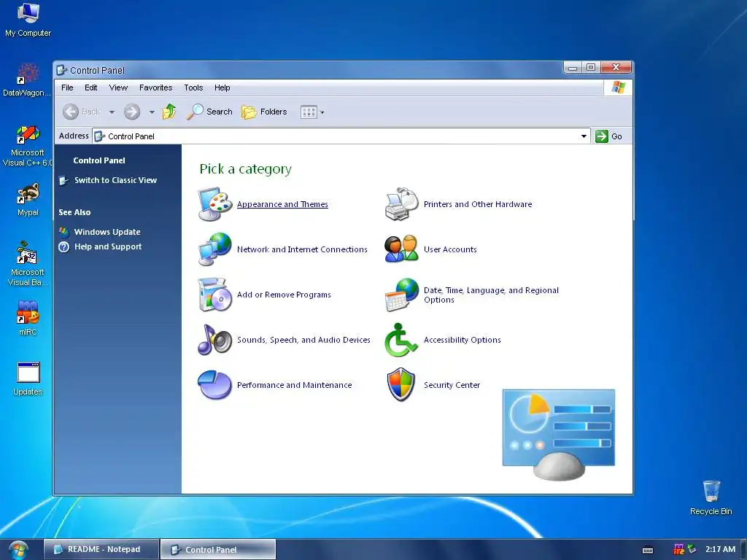Click the Date, Time, Language calendar icon
Image resolution: width=747 pixels, height=560 pixels.
pyautogui.click(x=402, y=295)
